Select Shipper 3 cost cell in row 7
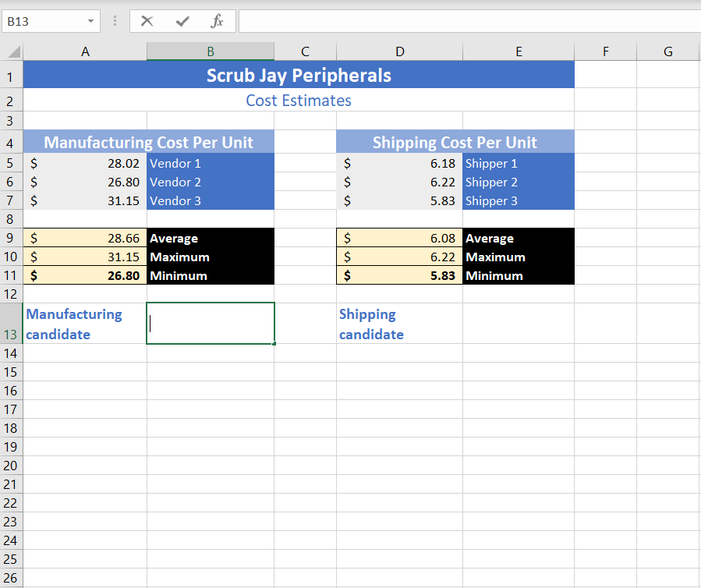 tap(400, 200)
